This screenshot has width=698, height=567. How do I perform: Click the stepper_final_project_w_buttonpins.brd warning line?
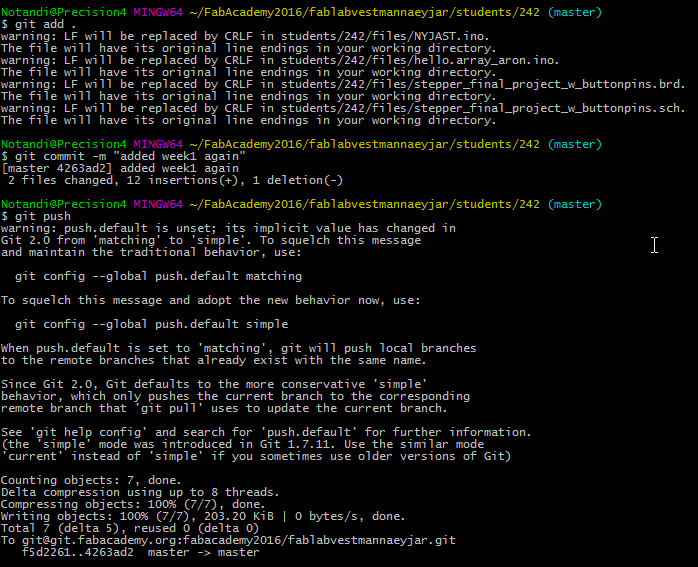343,84
